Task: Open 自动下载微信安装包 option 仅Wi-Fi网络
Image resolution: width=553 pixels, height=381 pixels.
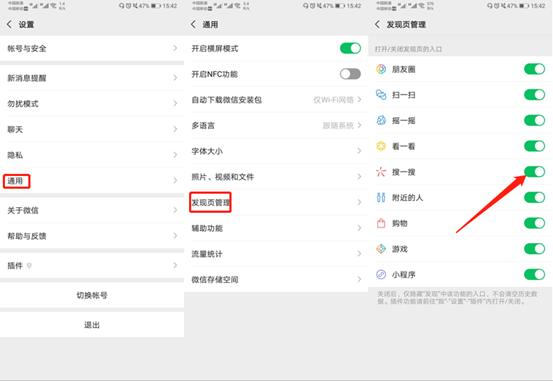Action: pos(337,100)
